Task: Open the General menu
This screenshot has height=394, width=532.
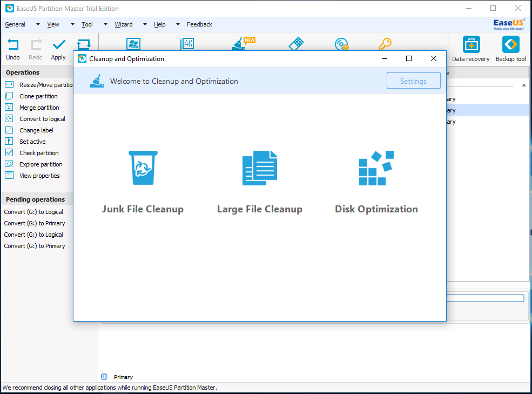Action: (x=15, y=24)
